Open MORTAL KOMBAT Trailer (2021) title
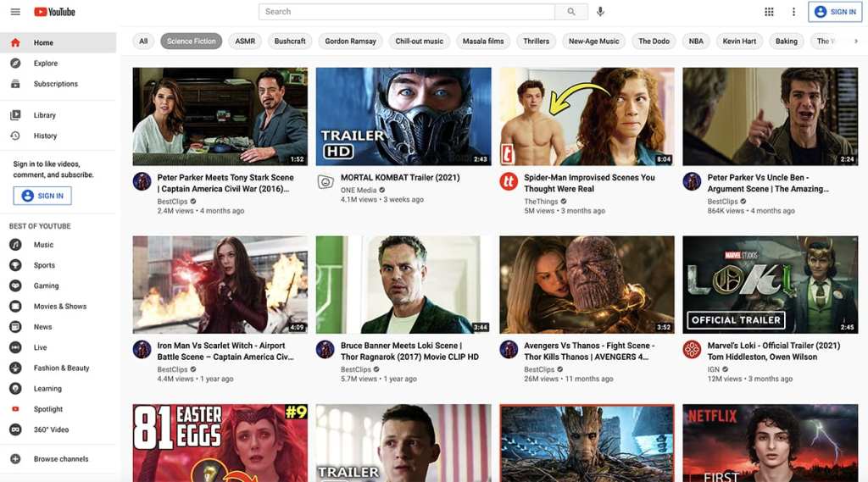The width and height of the screenshot is (868, 482). (400, 178)
